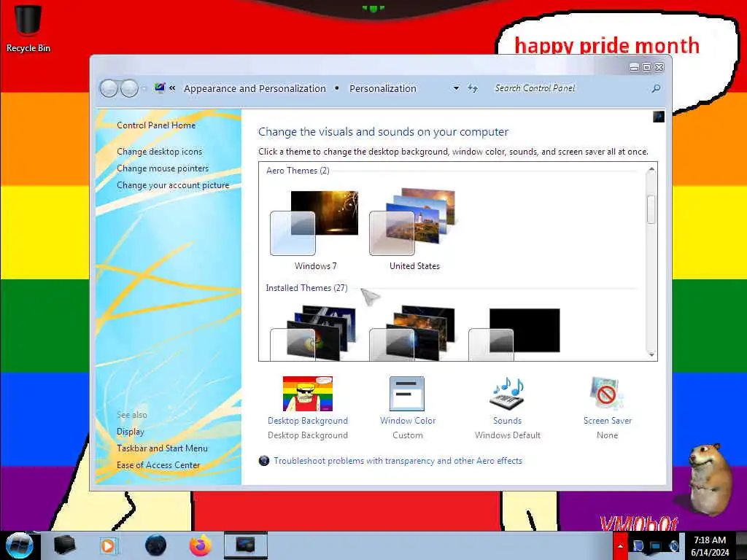
Task: Go forward with the right navigation arrow
Action: pyautogui.click(x=129, y=88)
